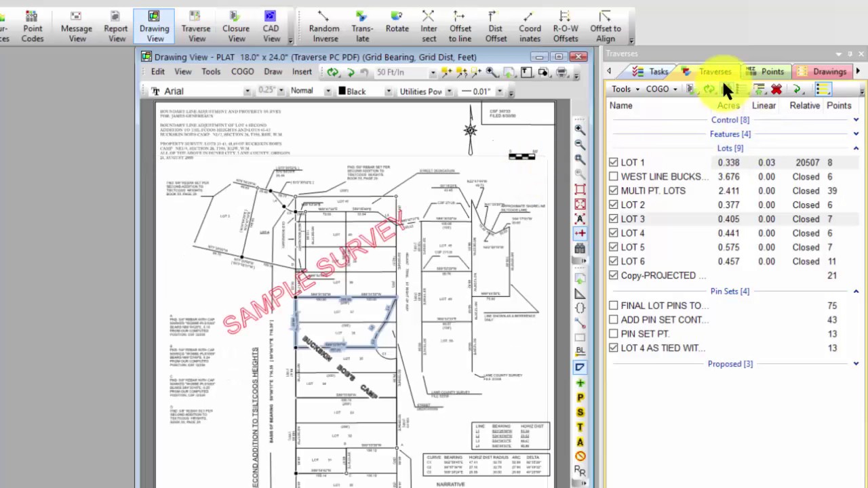Click the binoculars find icon

click(580, 249)
